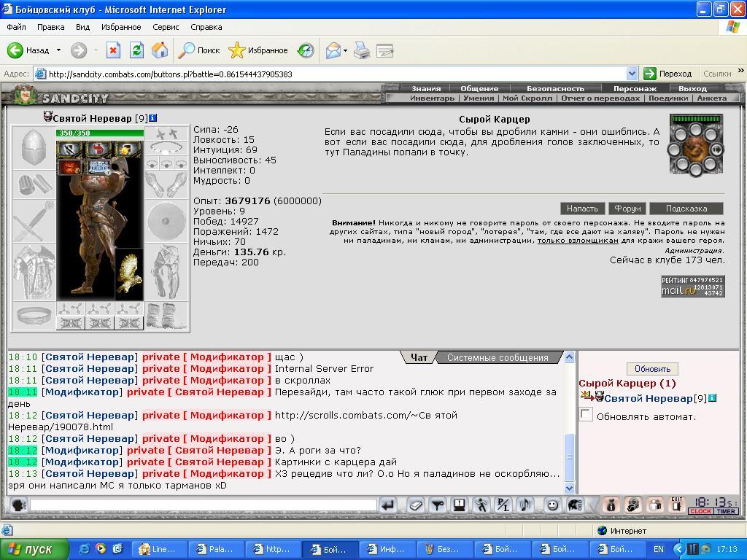Click the P/L translit icon
Screen dimensions: 747x560
(503, 505)
